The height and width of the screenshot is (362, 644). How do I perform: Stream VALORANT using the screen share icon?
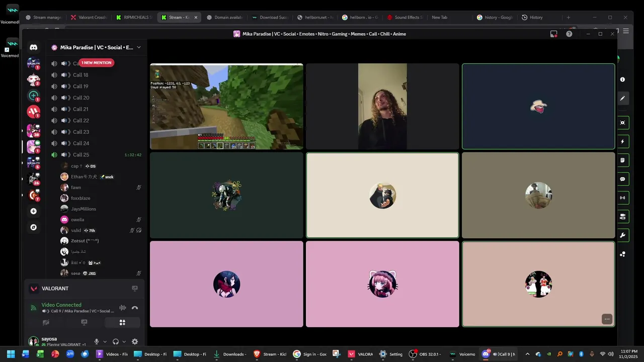click(x=135, y=289)
